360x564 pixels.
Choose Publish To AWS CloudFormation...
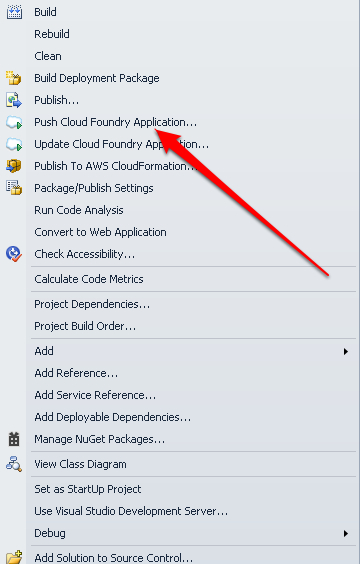tap(116, 166)
